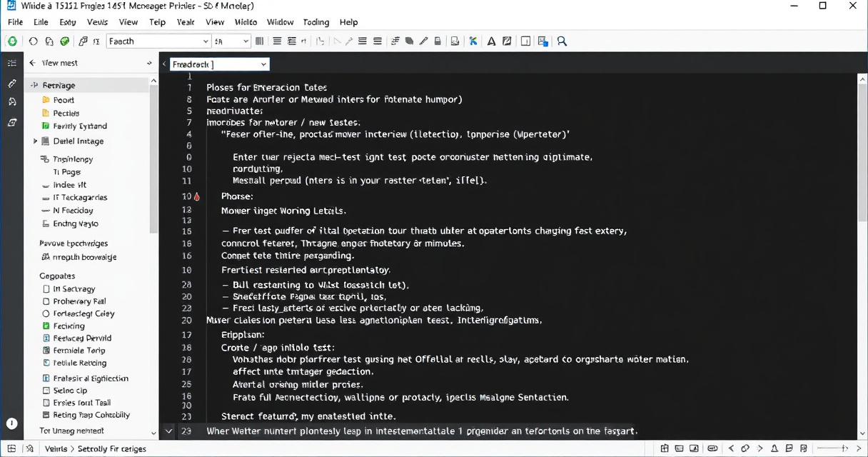
Task: Check the Proherary Fall checkbox
Action: tap(46, 301)
